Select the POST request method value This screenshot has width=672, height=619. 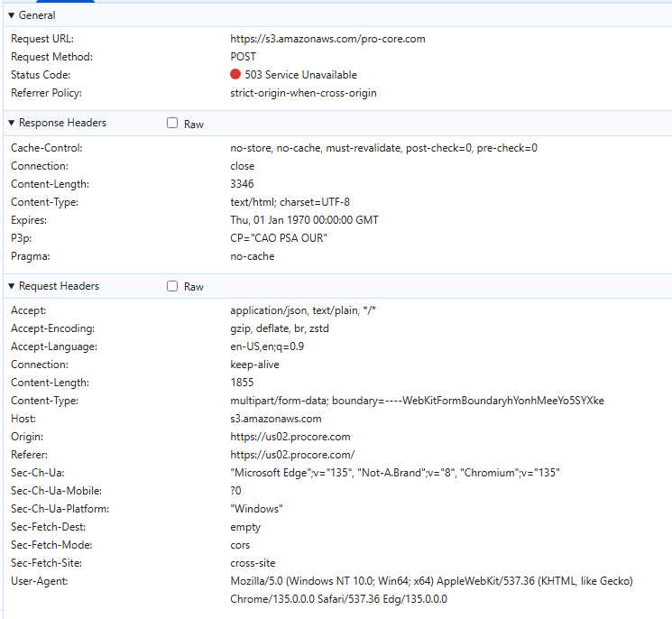click(243, 57)
